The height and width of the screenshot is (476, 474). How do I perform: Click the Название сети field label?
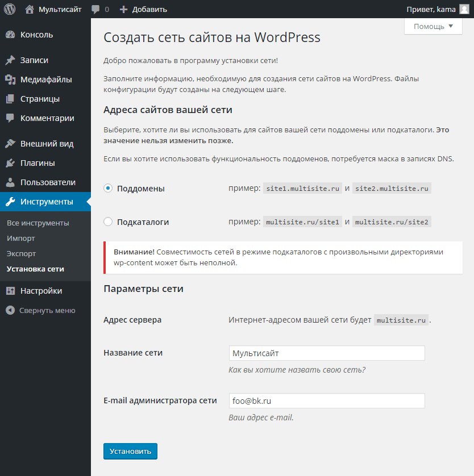[133, 353]
